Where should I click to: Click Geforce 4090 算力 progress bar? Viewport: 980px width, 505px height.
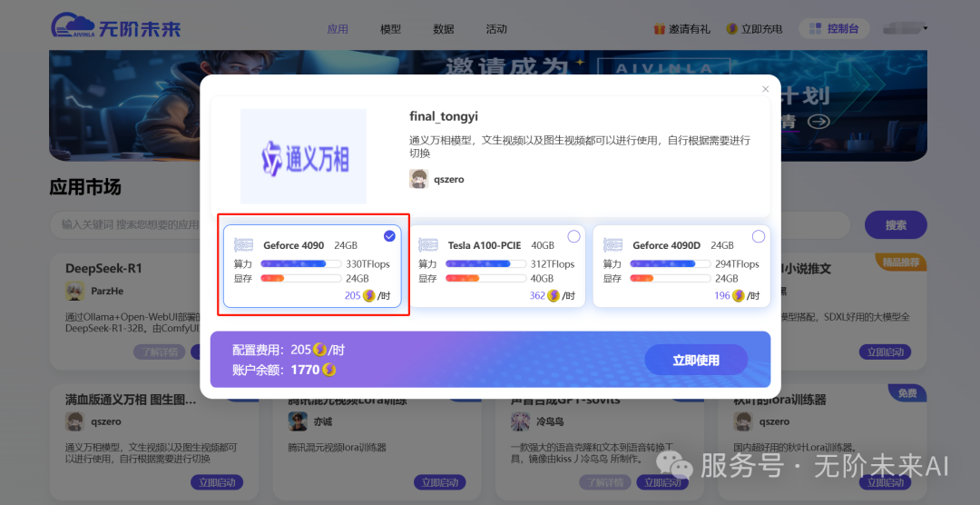pyautogui.click(x=301, y=264)
